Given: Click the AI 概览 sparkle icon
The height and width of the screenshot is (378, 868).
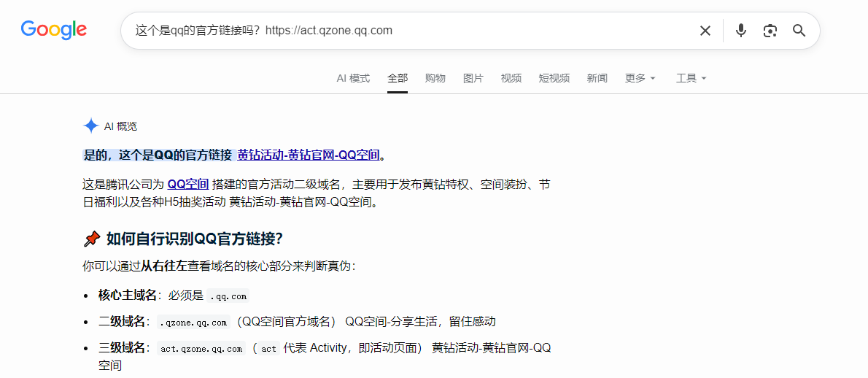Looking at the screenshot, I should point(90,126).
